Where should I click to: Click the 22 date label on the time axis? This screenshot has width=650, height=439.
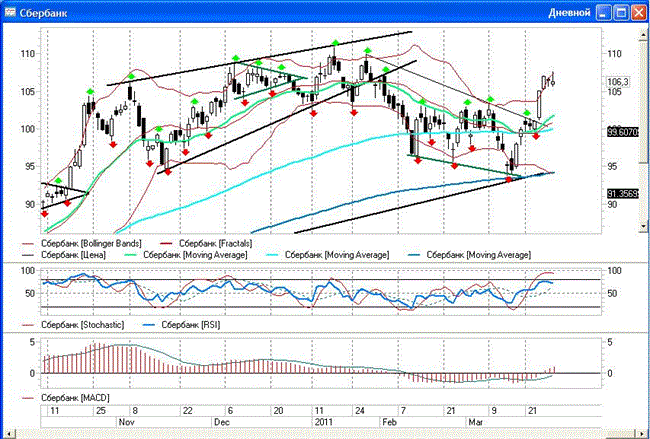pos(188,411)
